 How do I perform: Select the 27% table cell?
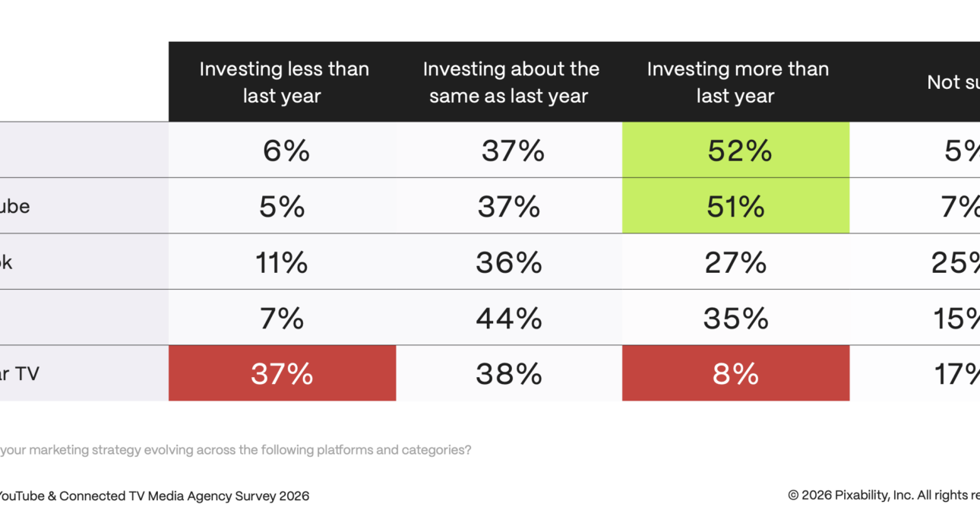click(x=735, y=262)
